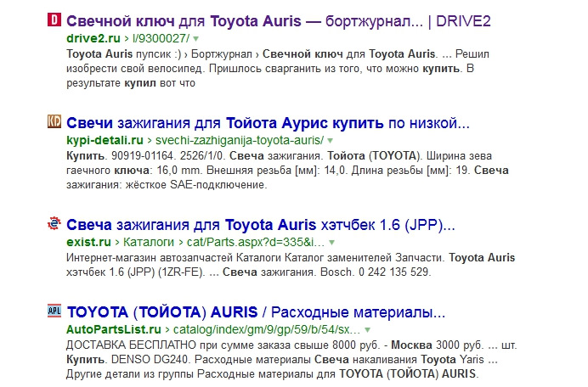Image resolution: width=588 pixels, height=387 pixels.
Task: Expand the dropdown arrow after l/9300027/
Action: [x=195, y=38]
